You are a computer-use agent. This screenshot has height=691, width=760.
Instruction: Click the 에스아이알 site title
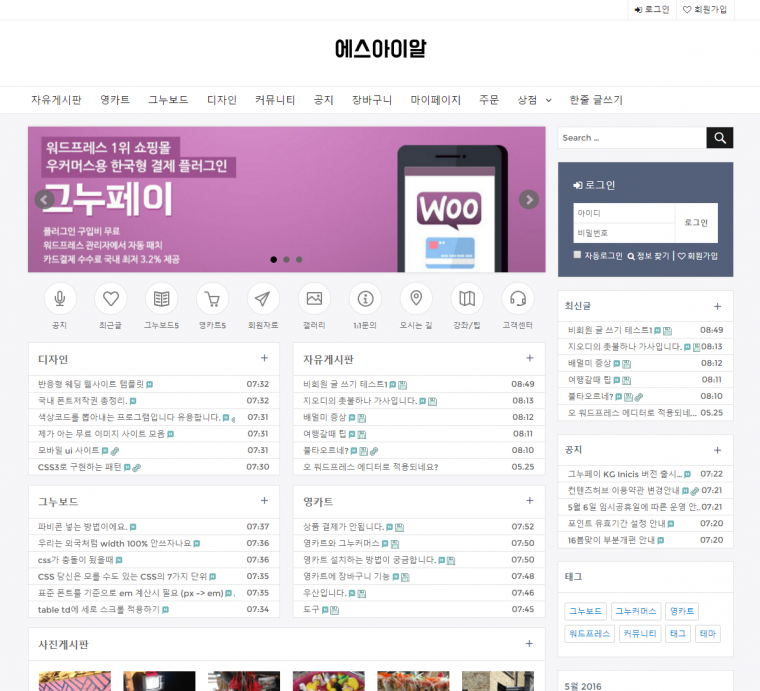380,48
